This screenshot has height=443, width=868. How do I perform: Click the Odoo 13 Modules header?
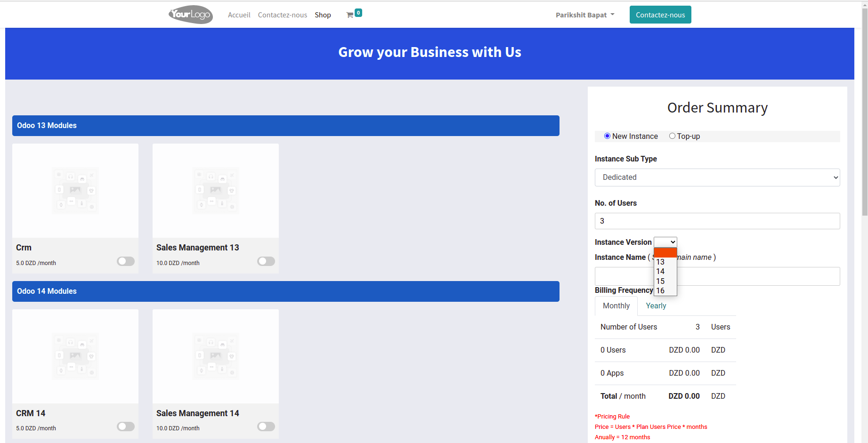(286, 126)
